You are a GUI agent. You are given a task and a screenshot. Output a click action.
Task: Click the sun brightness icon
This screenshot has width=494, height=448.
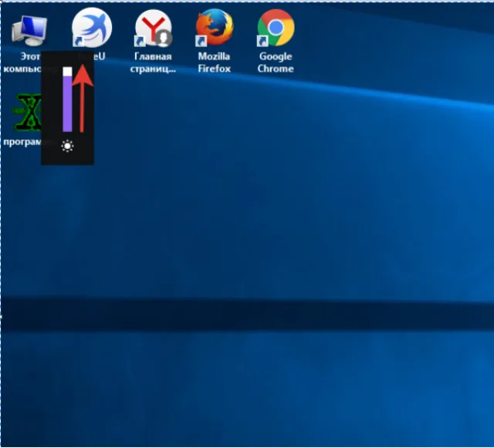tap(67, 146)
